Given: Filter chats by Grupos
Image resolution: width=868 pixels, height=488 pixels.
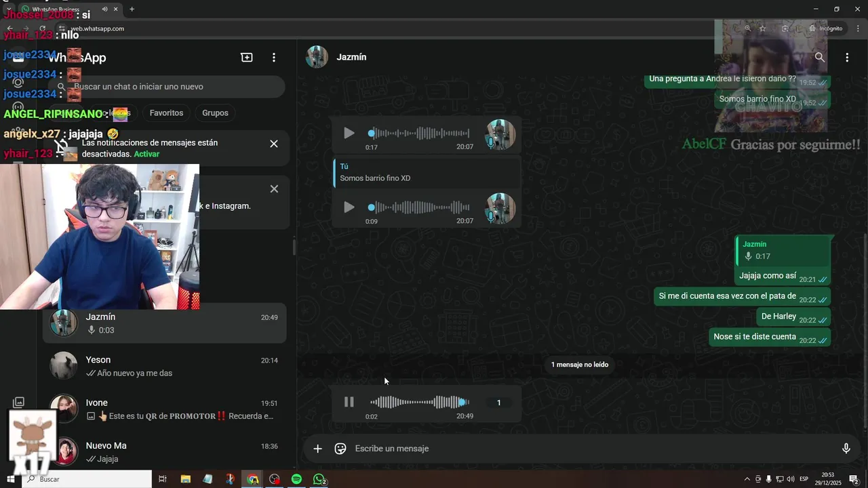Looking at the screenshot, I should [x=215, y=113].
